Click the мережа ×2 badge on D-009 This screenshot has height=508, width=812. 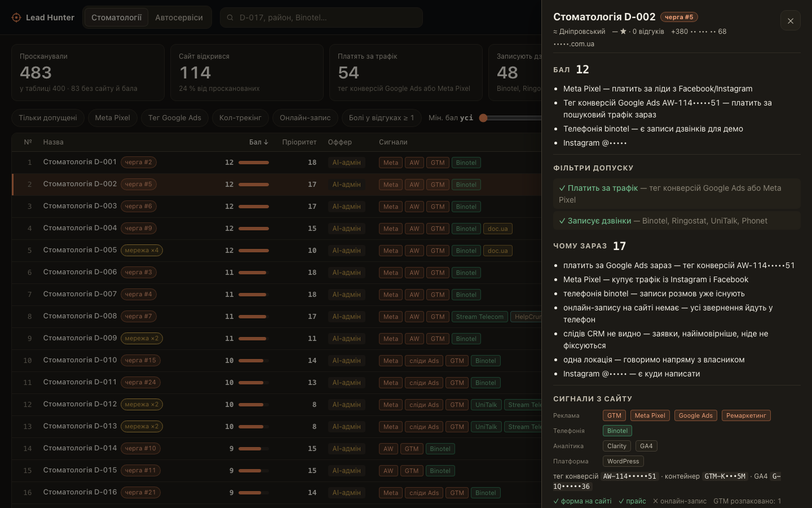point(142,339)
